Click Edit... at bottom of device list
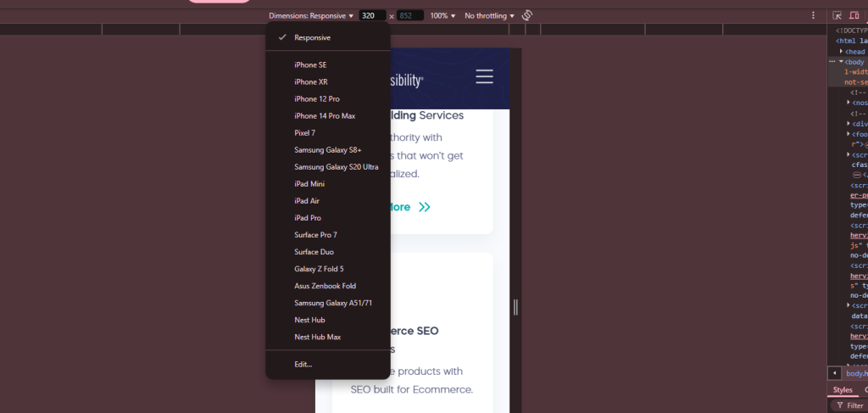The width and height of the screenshot is (868, 413). point(303,364)
